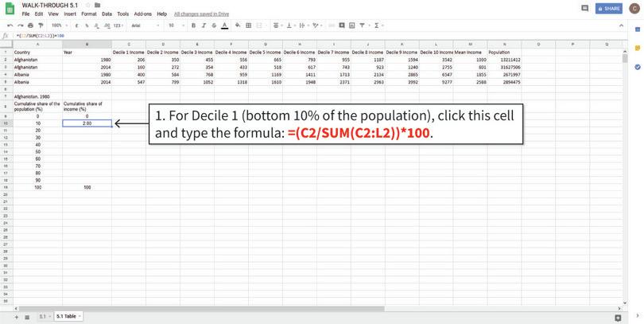This screenshot has height=324, width=644.
Task: Format selection as percent
Action: (87, 25)
